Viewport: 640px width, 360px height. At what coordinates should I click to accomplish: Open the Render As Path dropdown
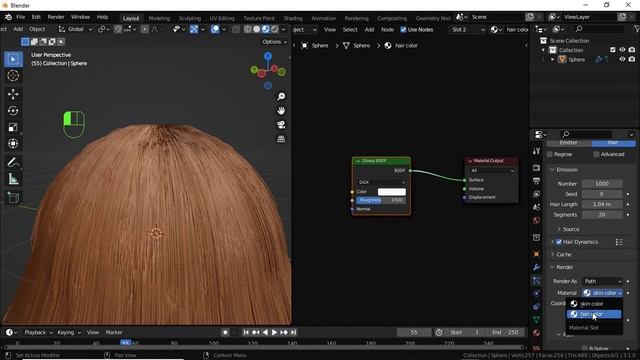click(602, 281)
